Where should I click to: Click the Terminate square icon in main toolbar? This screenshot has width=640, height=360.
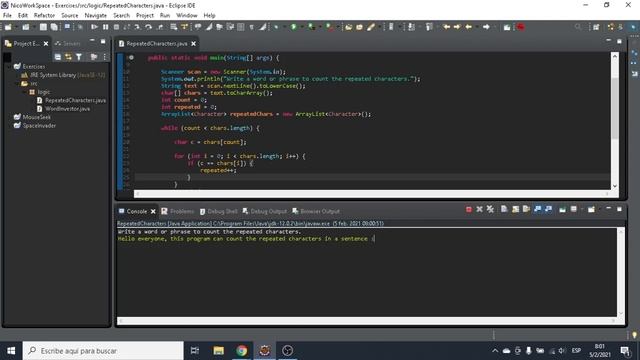pos(116,27)
